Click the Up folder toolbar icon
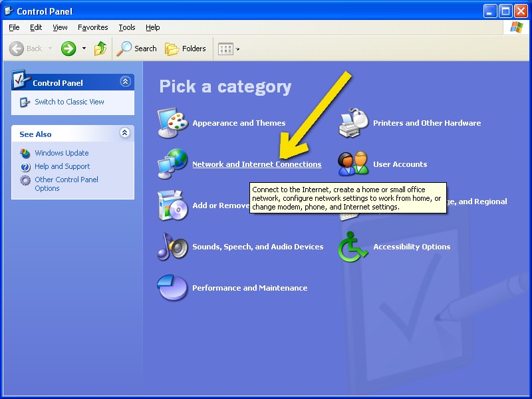The width and height of the screenshot is (532, 399). click(100, 49)
